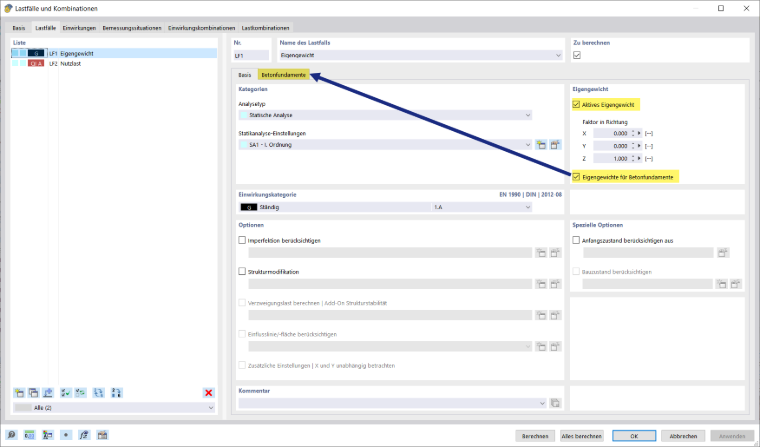
Task: Click edit icon in the Strukturmodifikation row
Action: (x=555, y=284)
